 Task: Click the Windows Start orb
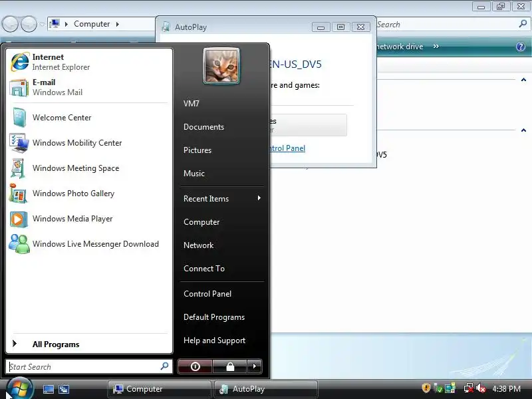tap(20, 389)
